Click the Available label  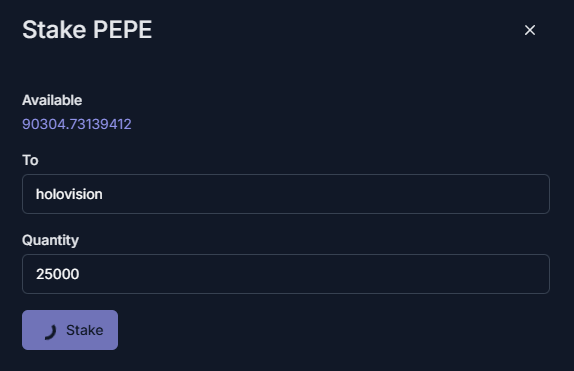click(x=52, y=100)
